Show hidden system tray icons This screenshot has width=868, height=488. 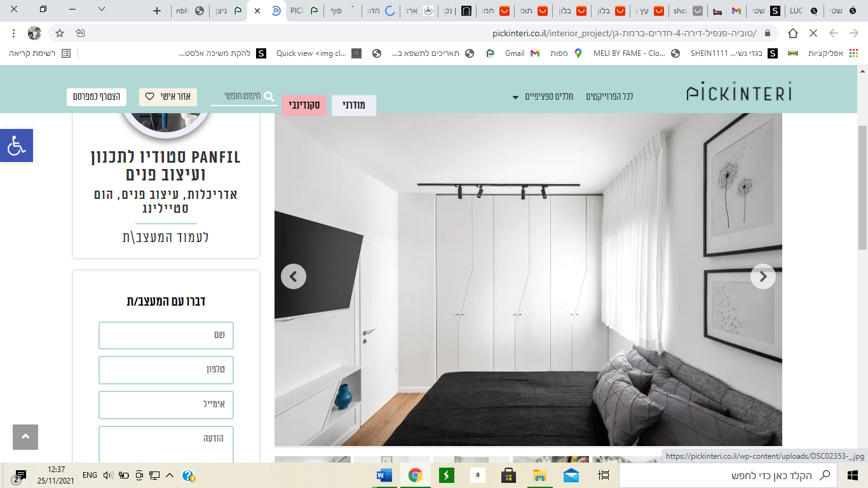[170, 475]
